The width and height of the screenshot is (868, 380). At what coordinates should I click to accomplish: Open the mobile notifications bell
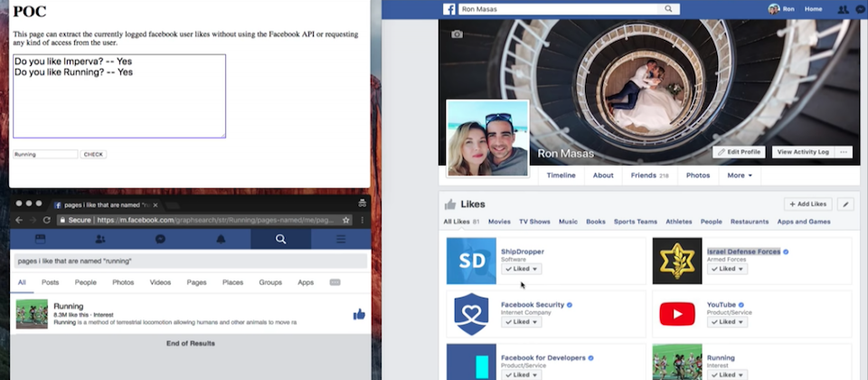(x=221, y=239)
